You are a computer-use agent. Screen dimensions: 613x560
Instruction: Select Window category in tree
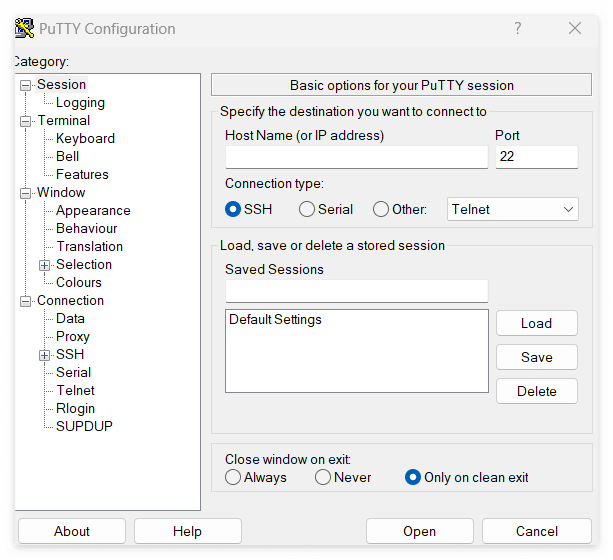pos(61,192)
